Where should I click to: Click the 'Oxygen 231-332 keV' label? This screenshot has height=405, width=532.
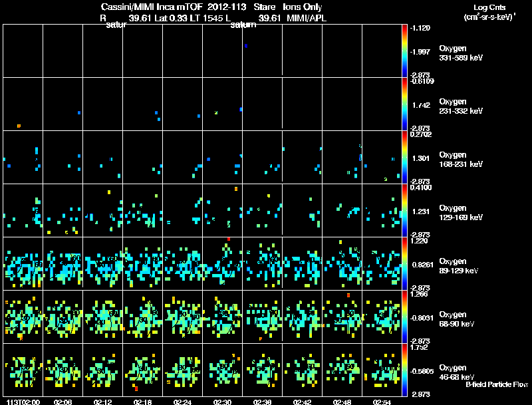(x=461, y=106)
